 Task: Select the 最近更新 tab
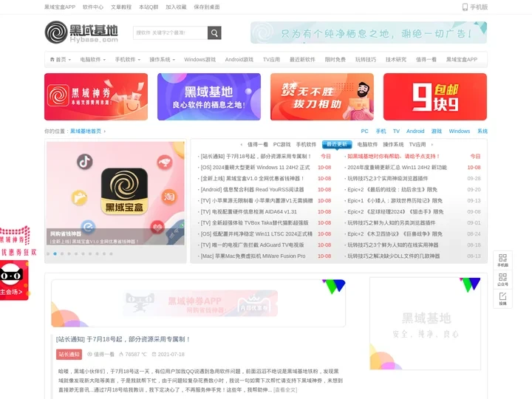(337, 144)
